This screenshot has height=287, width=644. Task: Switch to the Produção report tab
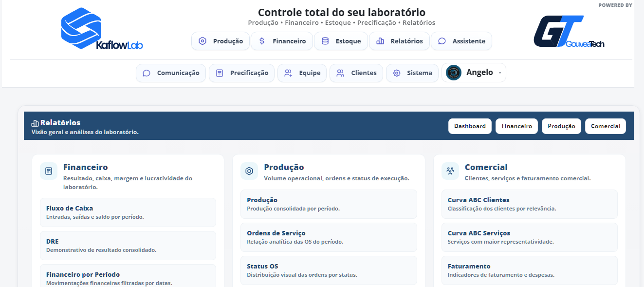pos(561,126)
